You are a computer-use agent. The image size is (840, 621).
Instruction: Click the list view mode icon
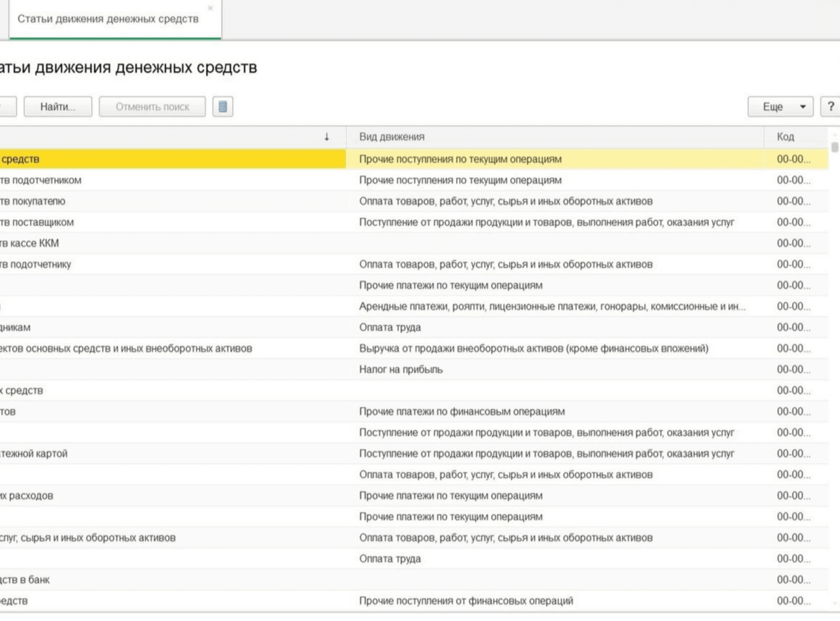coord(222,107)
